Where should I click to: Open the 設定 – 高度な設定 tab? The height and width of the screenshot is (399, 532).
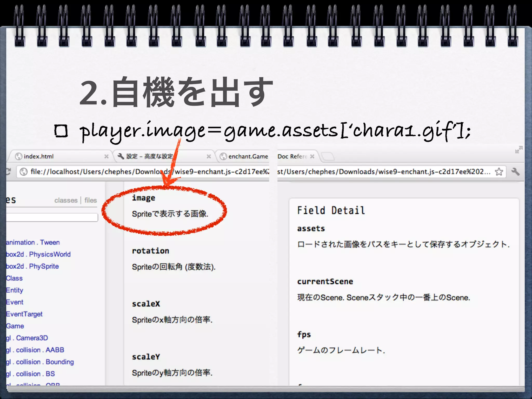(x=164, y=156)
